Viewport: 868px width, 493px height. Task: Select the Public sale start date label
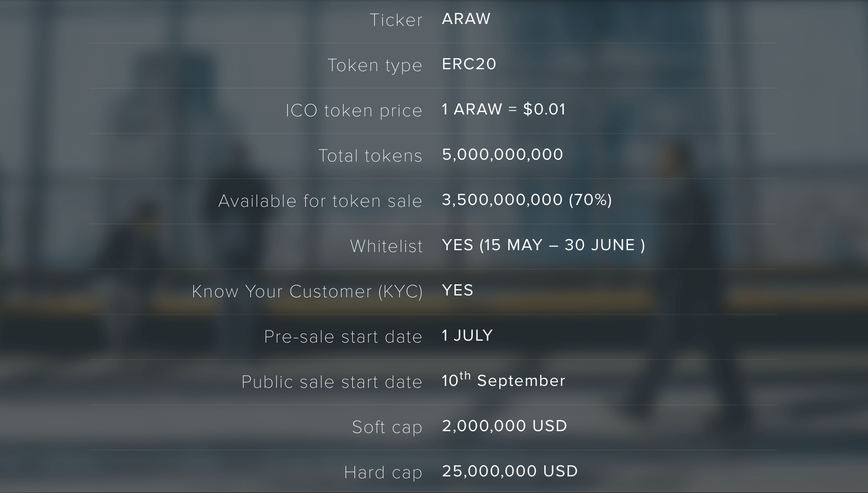(332, 382)
